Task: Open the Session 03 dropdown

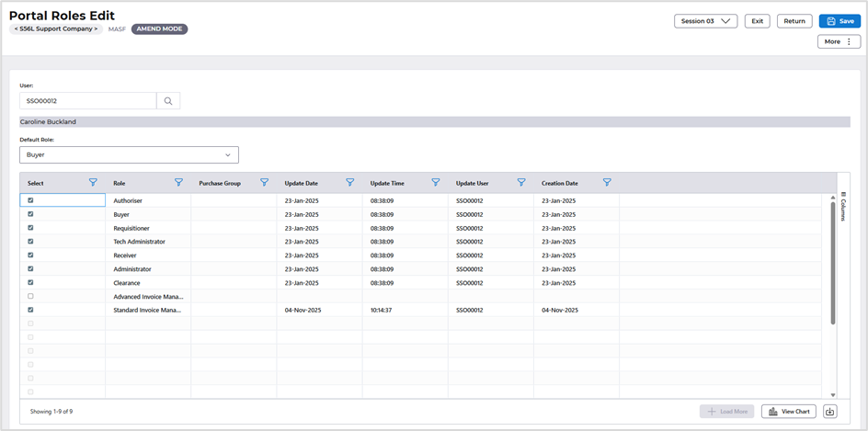Action: click(705, 21)
